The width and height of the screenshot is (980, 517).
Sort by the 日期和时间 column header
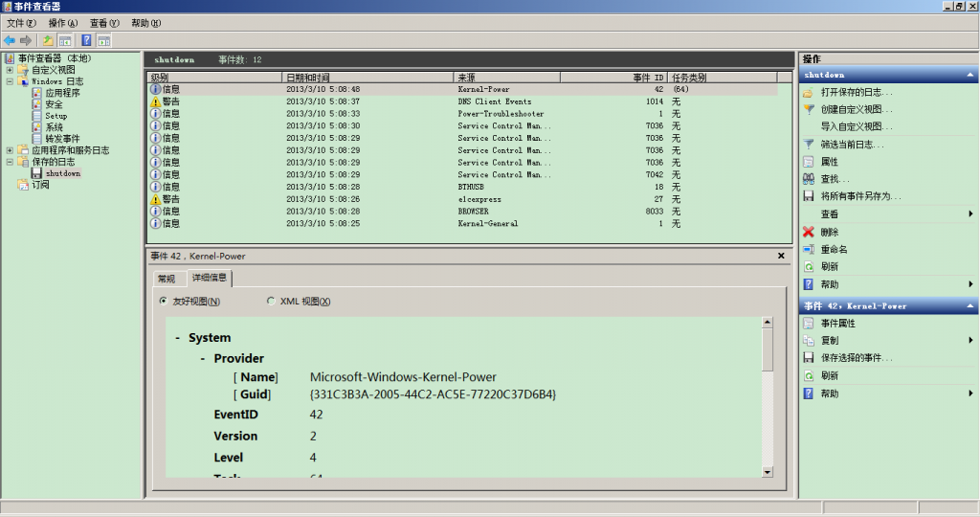pos(367,78)
